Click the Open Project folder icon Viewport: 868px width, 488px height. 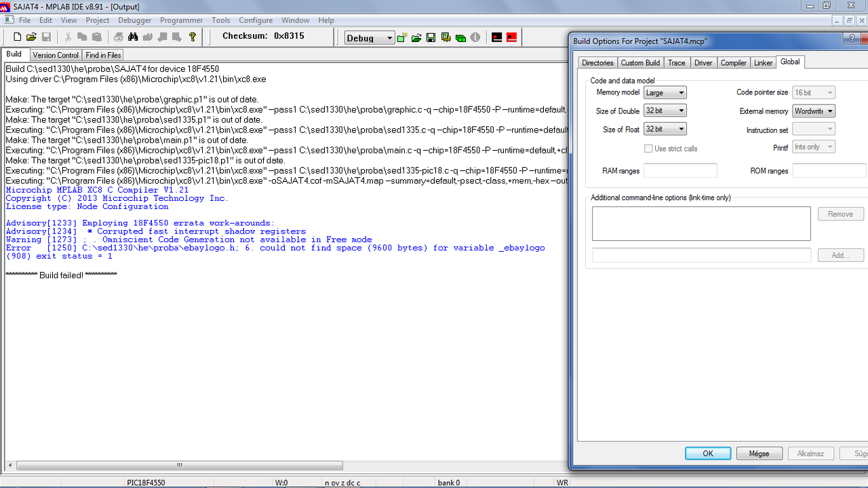[x=416, y=37]
